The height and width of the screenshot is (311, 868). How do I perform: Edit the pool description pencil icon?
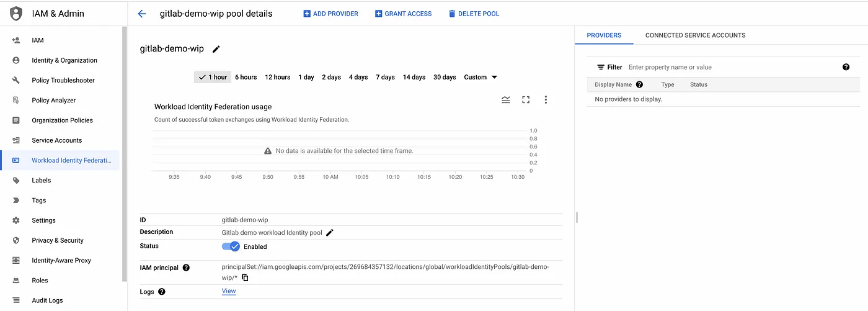coord(330,233)
